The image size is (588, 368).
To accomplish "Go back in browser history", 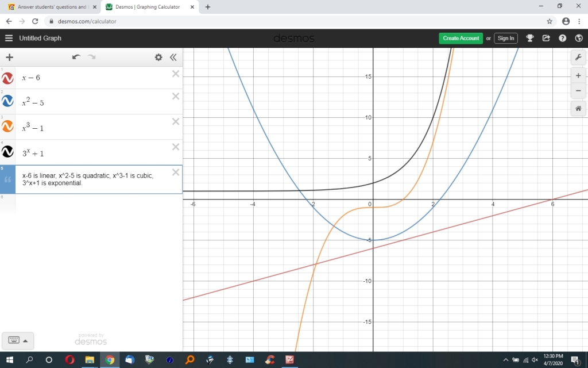I will tap(9, 21).
